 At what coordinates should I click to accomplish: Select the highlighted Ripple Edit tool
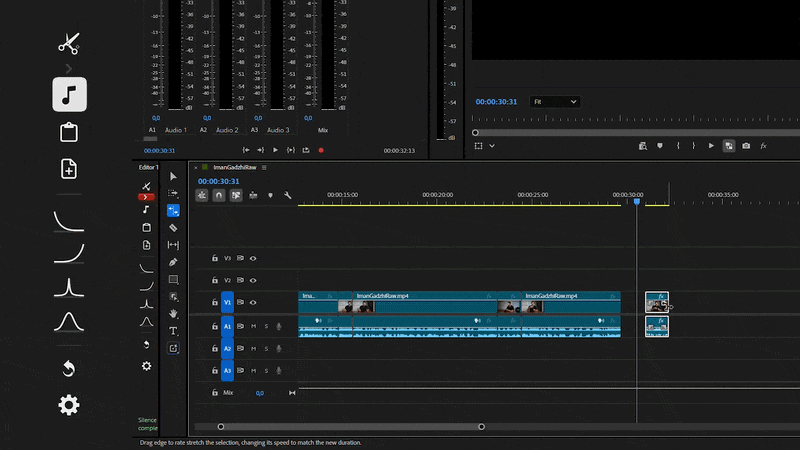click(x=173, y=210)
